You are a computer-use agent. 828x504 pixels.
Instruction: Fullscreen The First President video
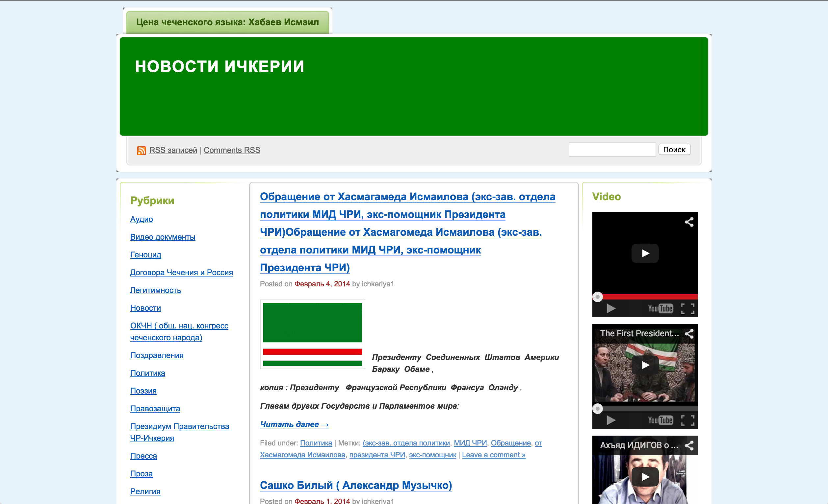[x=687, y=420]
